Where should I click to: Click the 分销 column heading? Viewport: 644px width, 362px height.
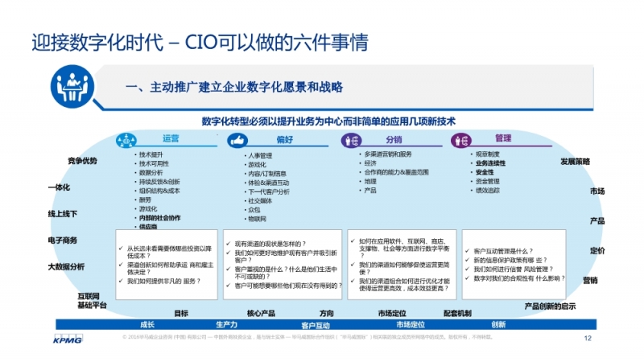point(394,139)
